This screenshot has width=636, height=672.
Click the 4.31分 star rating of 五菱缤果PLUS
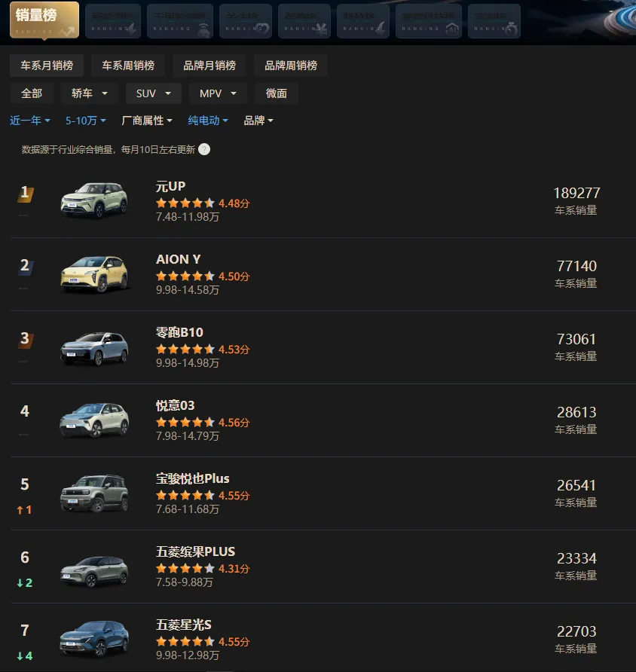pyautogui.click(x=203, y=569)
